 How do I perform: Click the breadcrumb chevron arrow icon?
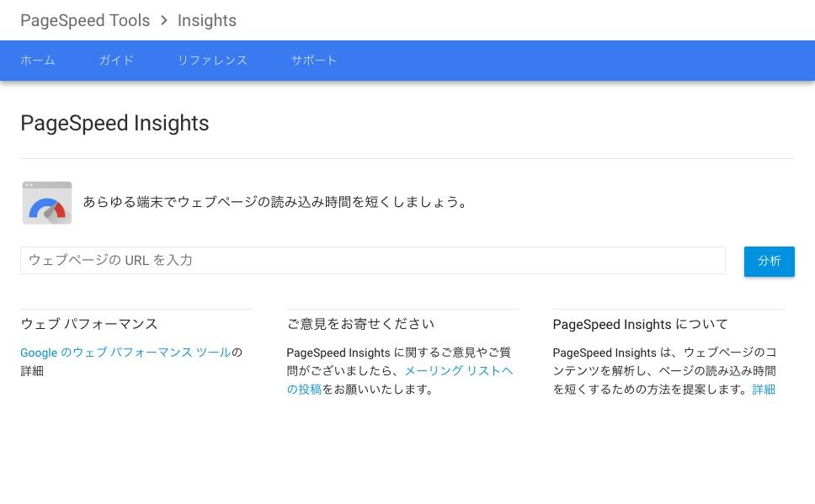pos(163,20)
